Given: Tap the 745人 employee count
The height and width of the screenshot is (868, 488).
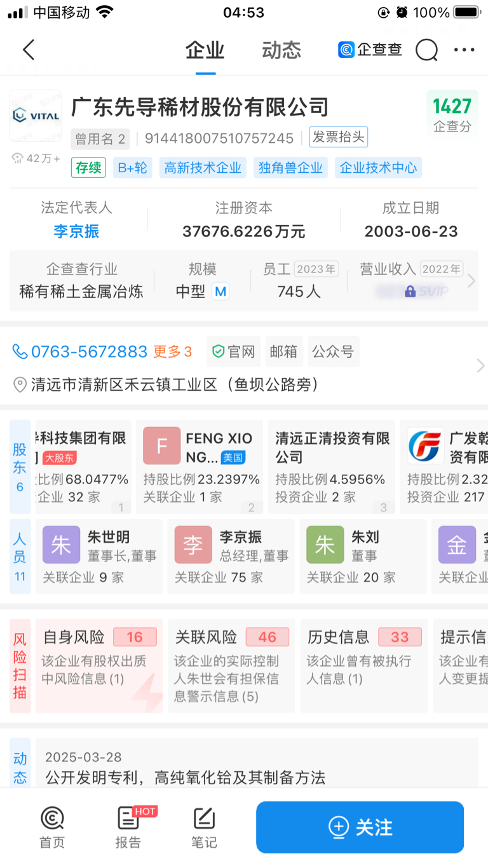Looking at the screenshot, I should tap(299, 292).
